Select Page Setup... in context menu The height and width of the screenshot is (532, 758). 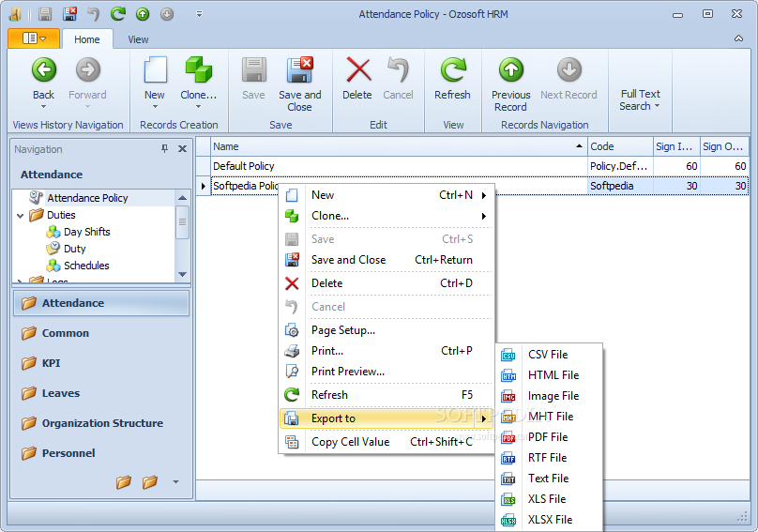387,330
